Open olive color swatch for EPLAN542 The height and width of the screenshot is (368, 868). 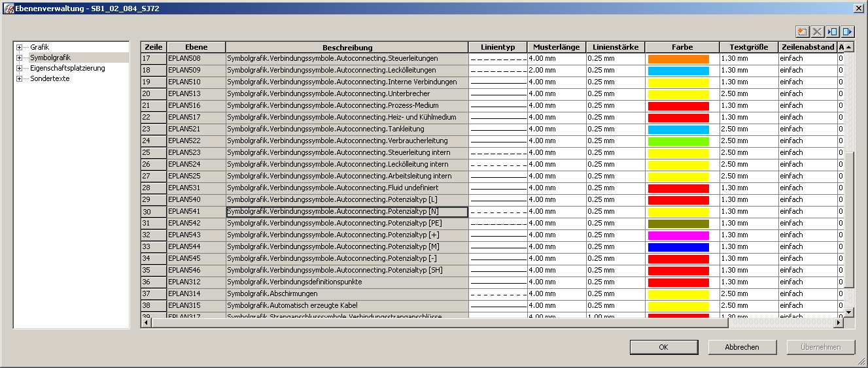(x=678, y=224)
